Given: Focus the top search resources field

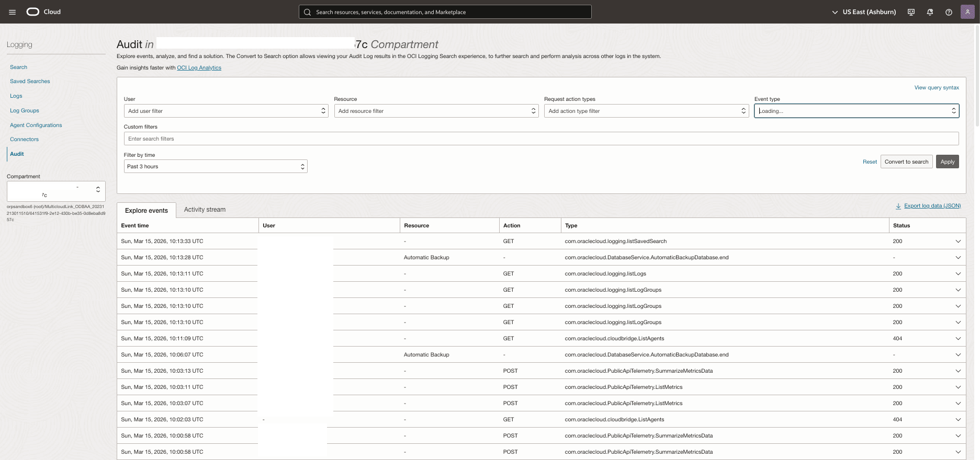Looking at the screenshot, I should click(x=445, y=12).
